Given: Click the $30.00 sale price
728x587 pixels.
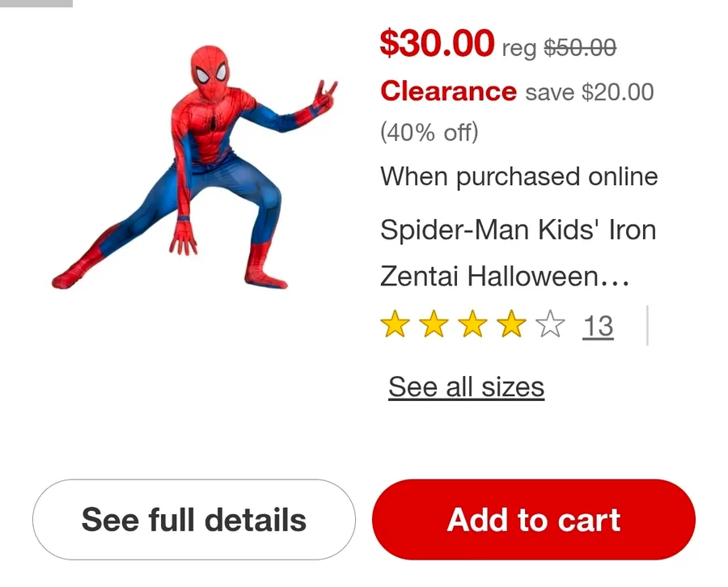Looking at the screenshot, I should (x=437, y=43).
